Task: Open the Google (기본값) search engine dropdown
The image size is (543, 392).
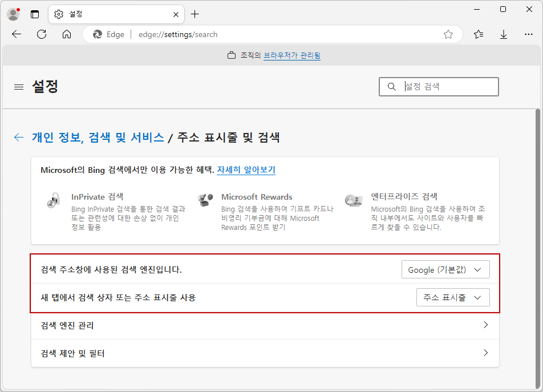Action: click(445, 269)
